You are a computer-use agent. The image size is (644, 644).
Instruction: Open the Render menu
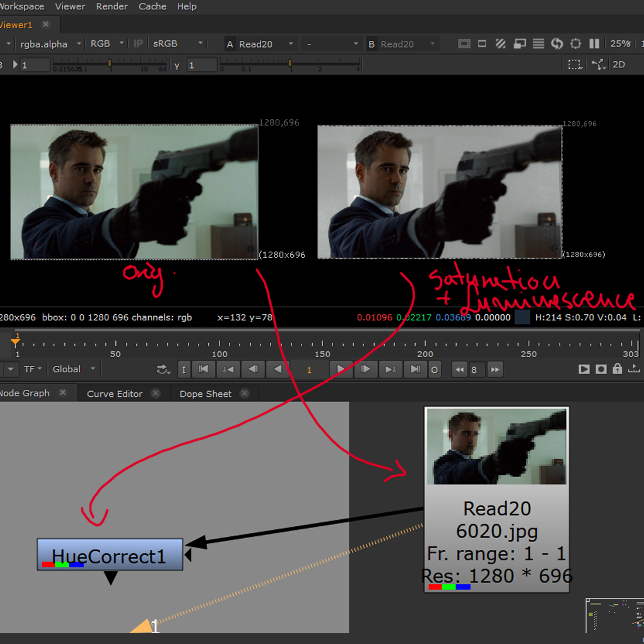(x=112, y=6)
